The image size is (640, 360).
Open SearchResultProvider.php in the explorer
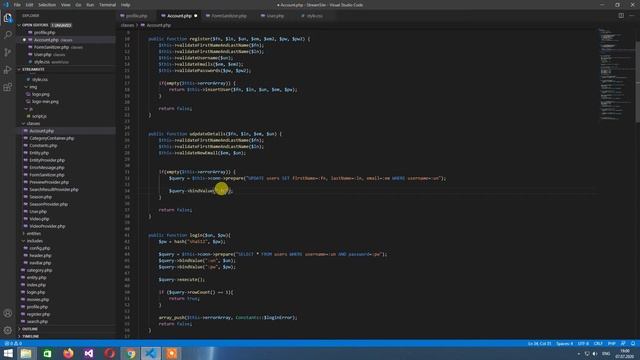pyautogui.click(x=53, y=190)
